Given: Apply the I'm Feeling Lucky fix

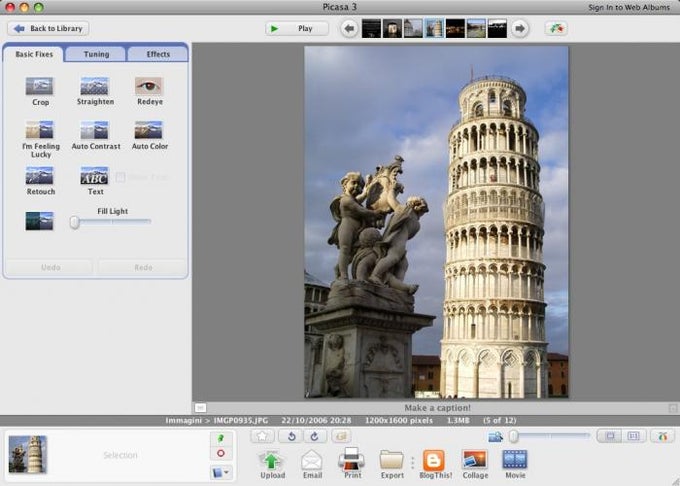Looking at the screenshot, I should [40, 139].
